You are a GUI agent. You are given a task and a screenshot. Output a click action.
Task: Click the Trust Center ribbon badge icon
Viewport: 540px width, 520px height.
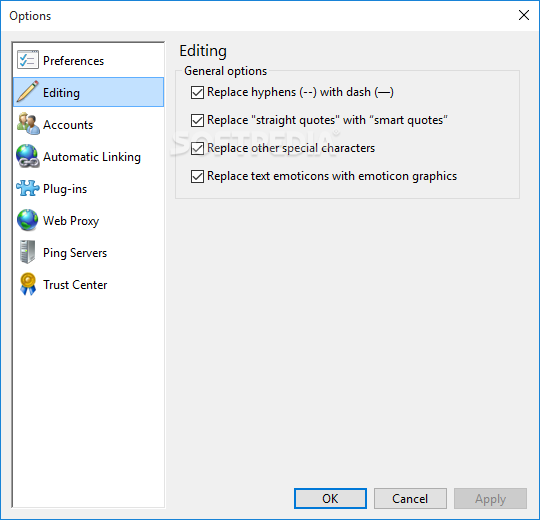pyautogui.click(x=28, y=284)
